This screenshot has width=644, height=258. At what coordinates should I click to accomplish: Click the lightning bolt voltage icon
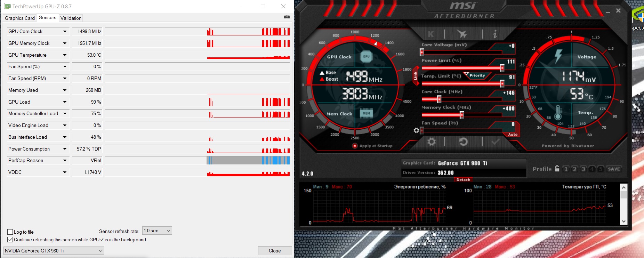pos(558,56)
